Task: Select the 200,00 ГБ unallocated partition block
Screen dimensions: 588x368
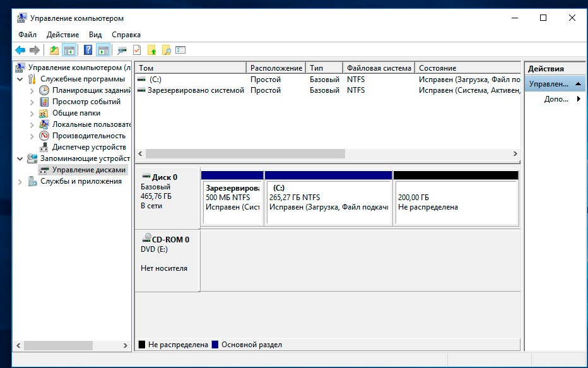Action: tap(456, 202)
